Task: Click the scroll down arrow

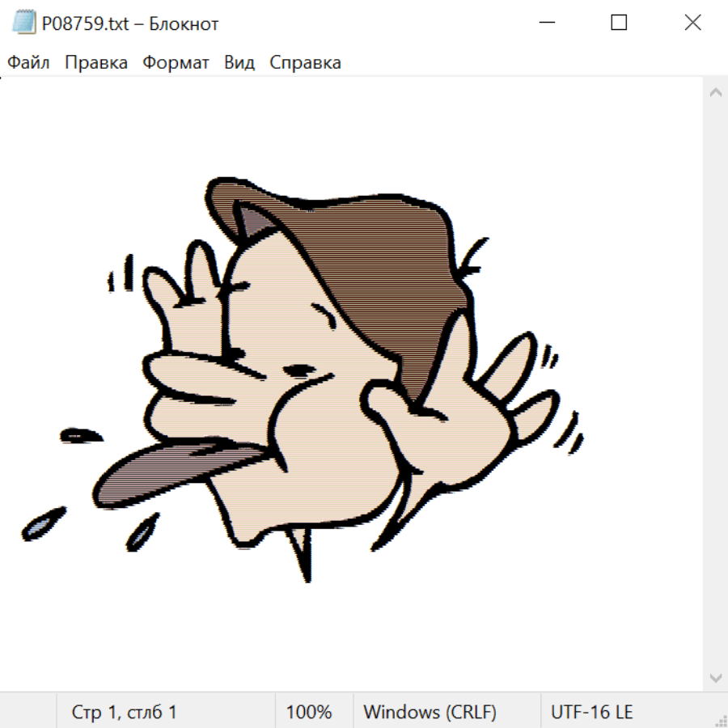Action: [x=715, y=677]
